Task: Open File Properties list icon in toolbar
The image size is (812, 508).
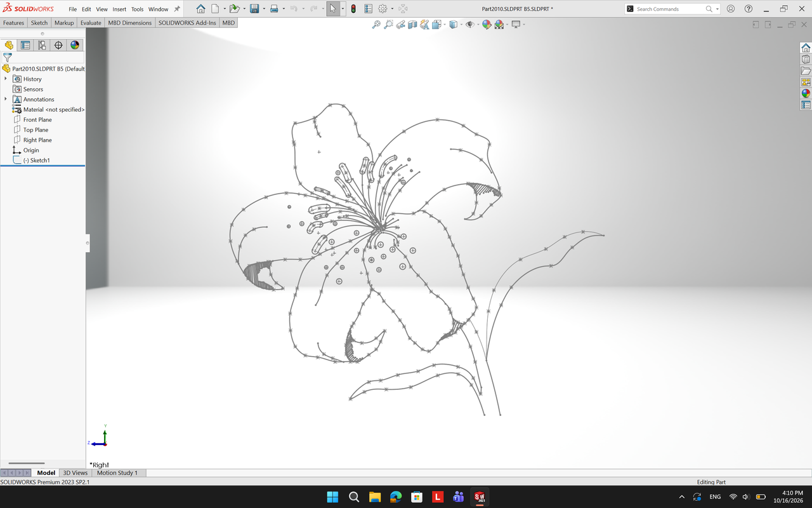Action: click(x=368, y=9)
